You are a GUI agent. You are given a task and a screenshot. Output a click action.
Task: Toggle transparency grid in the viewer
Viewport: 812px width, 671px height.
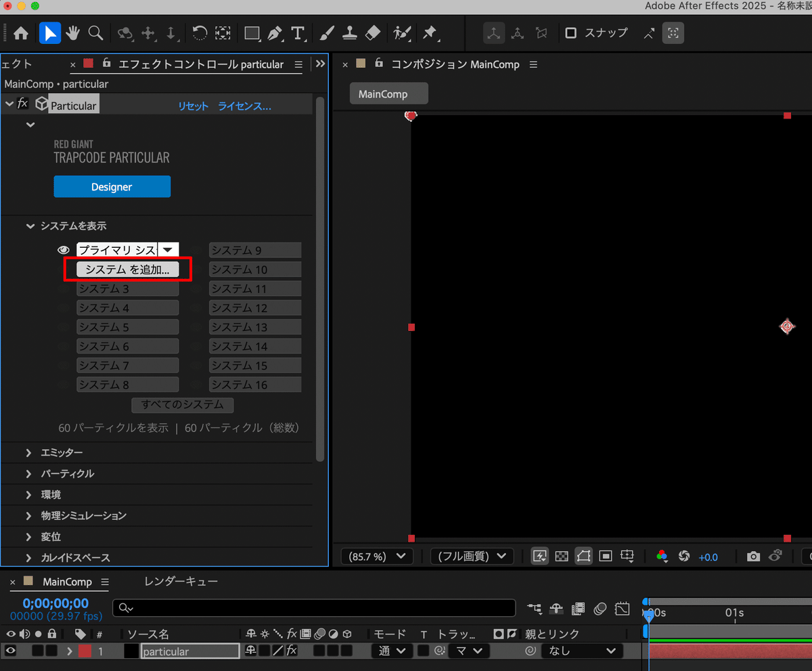click(562, 556)
